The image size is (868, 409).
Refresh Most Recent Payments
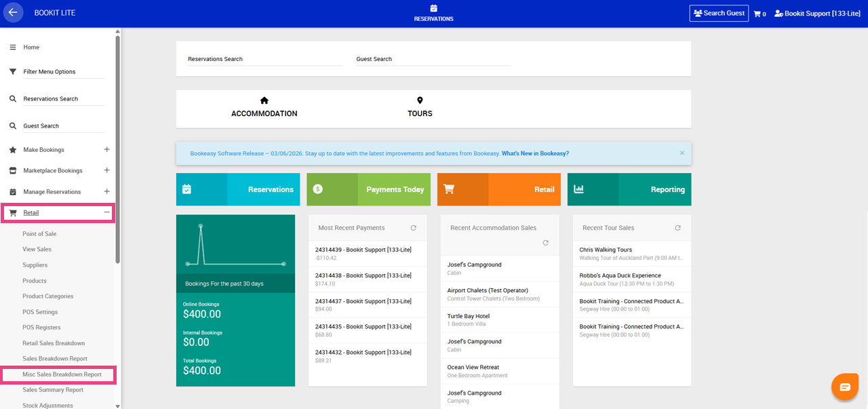tap(413, 228)
